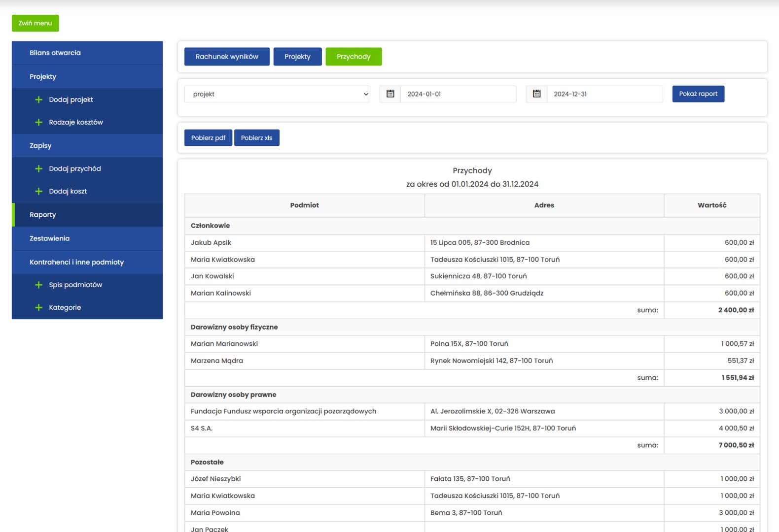Collapse the sidebar with Zwiń menu
This screenshot has height=532, width=779.
coord(35,23)
